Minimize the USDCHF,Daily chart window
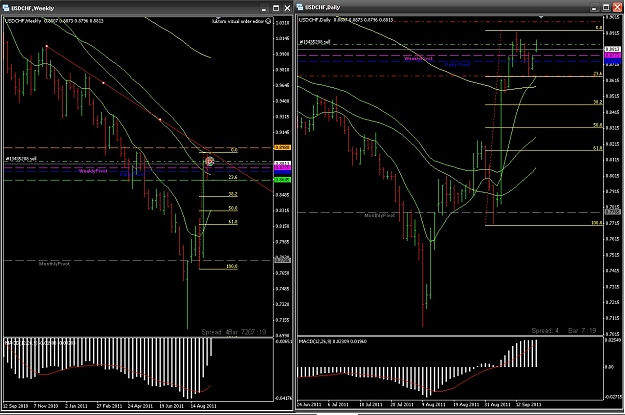The height and width of the screenshot is (415, 625). pos(594,8)
